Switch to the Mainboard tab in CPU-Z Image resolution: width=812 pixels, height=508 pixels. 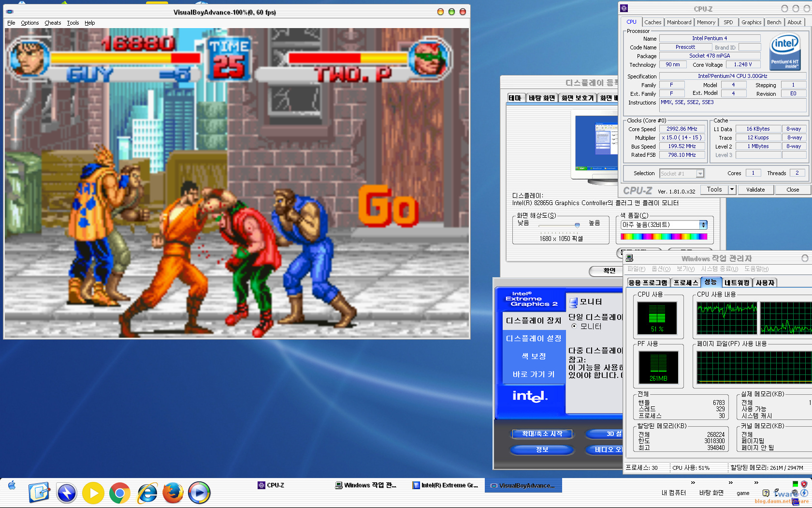(679, 22)
